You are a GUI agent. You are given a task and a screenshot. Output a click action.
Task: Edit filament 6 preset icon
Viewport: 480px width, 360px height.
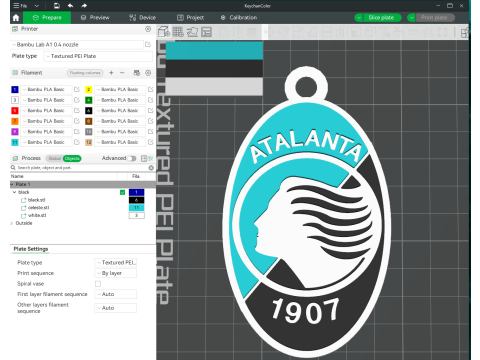tap(150, 110)
